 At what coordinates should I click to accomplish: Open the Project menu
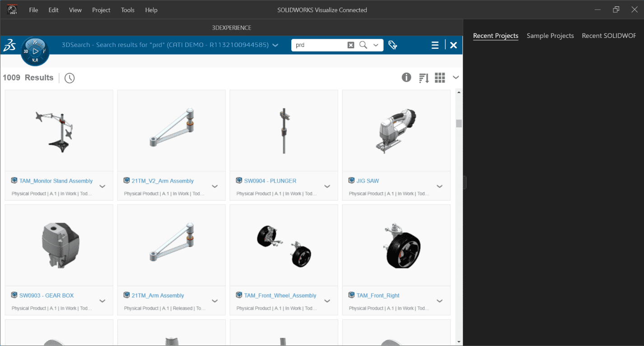(x=101, y=10)
